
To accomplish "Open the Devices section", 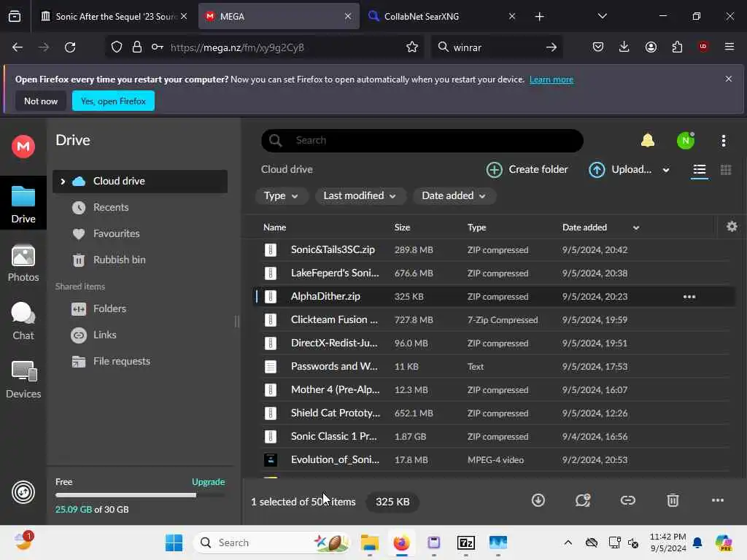I will tap(23, 380).
